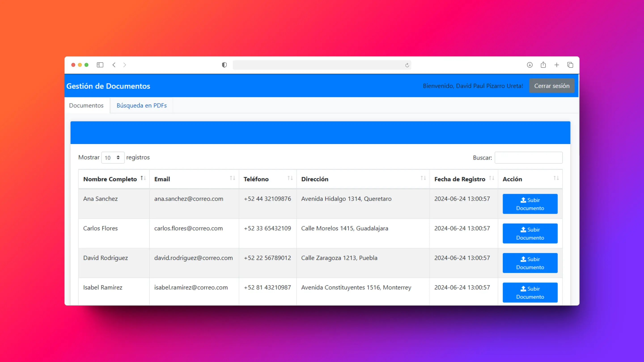The image size is (644, 362).
Task: Toggle sorting on the Acción column
Action: coord(556,178)
